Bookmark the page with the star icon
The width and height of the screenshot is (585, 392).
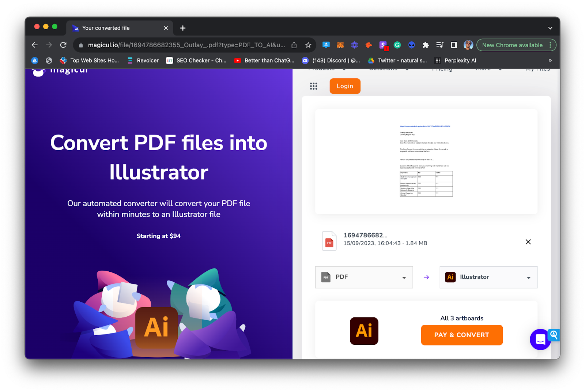coord(308,45)
